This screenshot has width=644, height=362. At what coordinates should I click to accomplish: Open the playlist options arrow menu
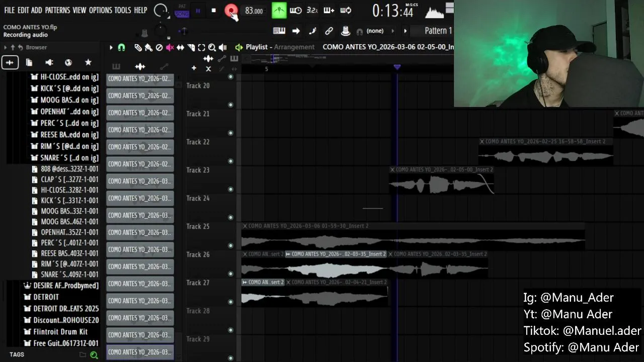tap(111, 47)
